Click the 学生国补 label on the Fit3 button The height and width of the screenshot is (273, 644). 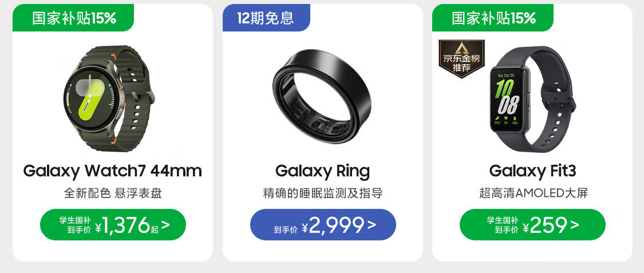[503, 220]
